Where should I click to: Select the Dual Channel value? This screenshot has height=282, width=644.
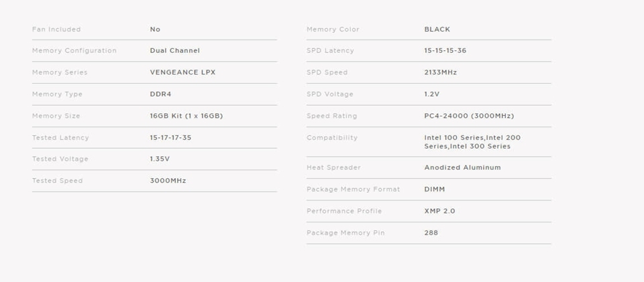pos(174,51)
